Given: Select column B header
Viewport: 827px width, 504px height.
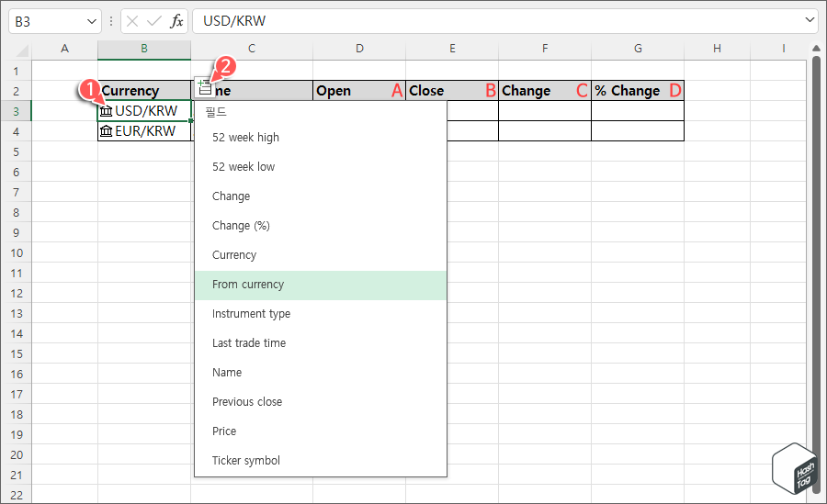Looking at the screenshot, I should coord(144,49).
